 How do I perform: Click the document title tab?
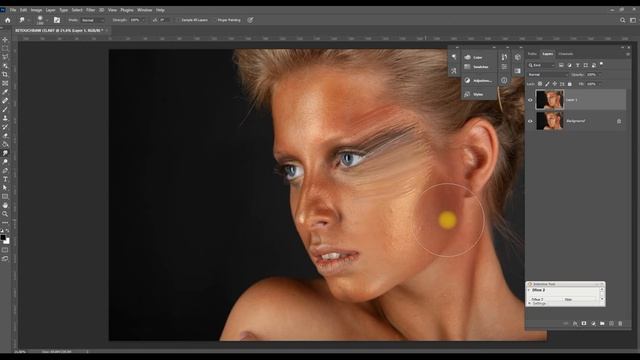tap(59, 31)
